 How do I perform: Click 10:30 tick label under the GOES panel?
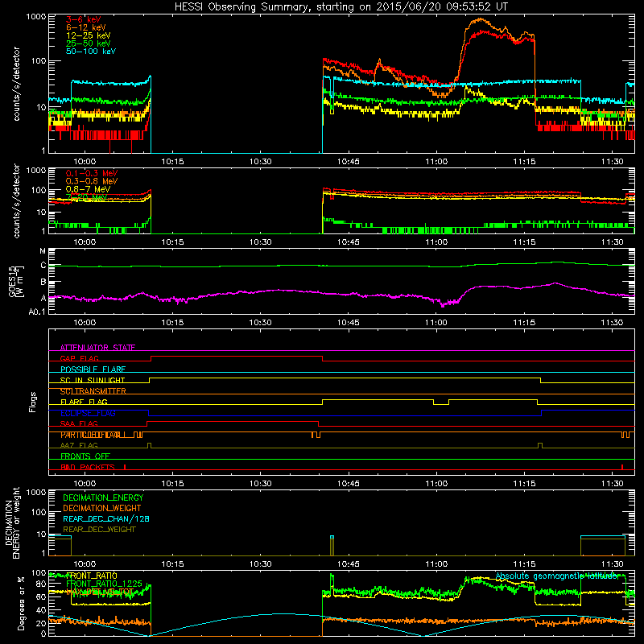tap(260, 323)
